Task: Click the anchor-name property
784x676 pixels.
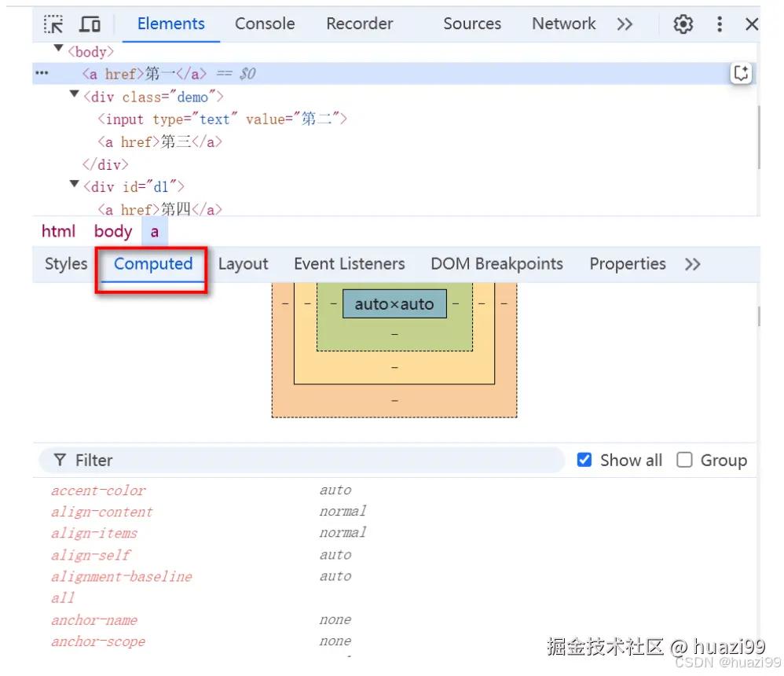Action: pyautogui.click(x=94, y=620)
